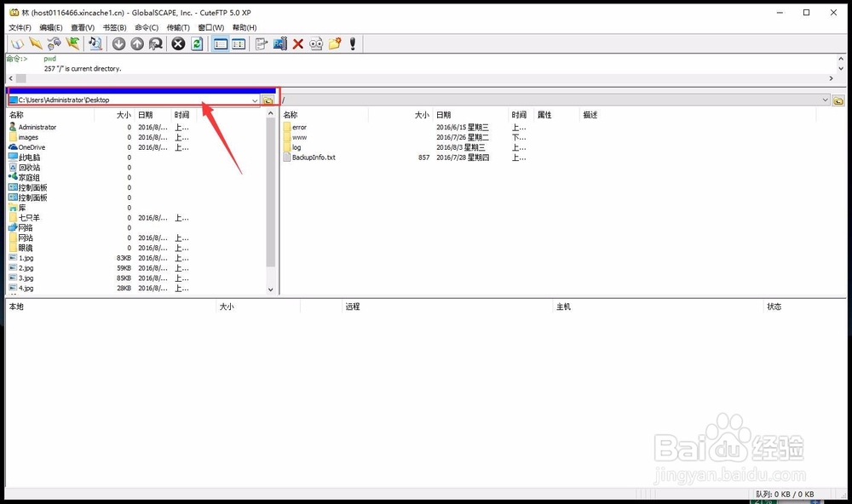Click the local pane browse folder icon
Image resolution: width=852 pixels, height=504 pixels.
tap(268, 100)
